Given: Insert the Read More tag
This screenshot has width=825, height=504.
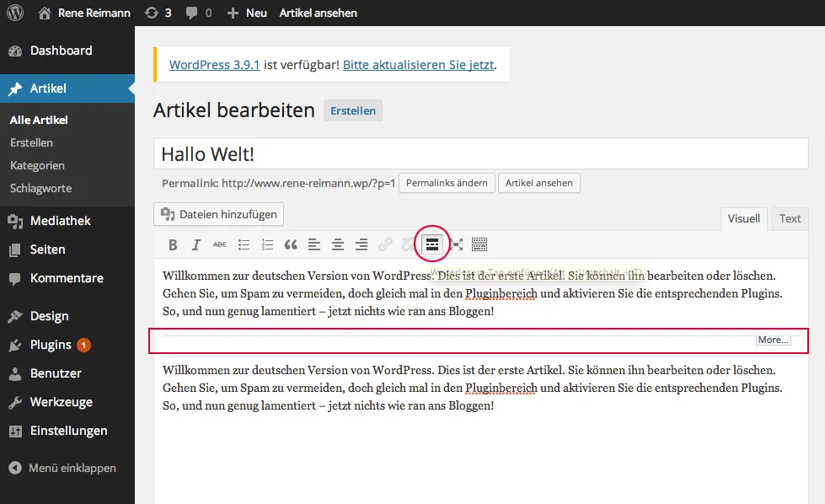Looking at the screenshot, I should (x=432, y=244).
